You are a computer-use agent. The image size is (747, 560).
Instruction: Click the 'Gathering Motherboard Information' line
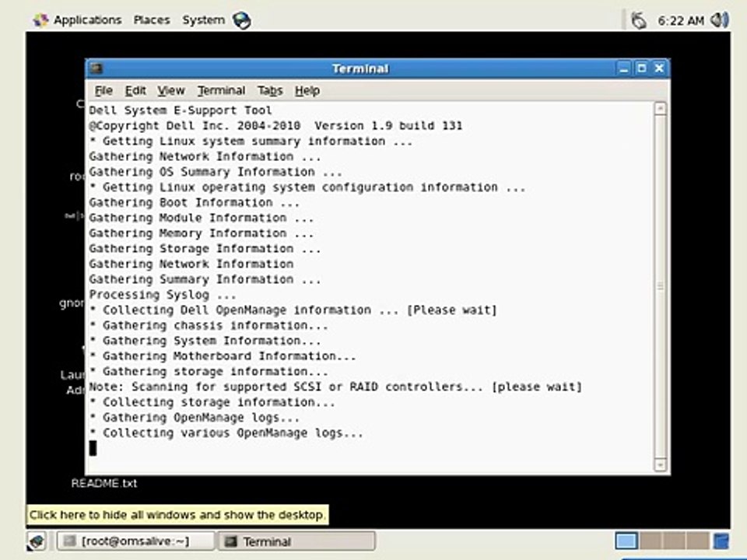223,356
